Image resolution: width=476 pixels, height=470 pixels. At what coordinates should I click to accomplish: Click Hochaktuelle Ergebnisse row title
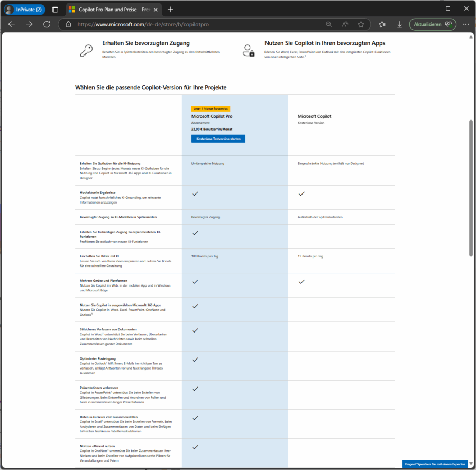coord(98,192)
